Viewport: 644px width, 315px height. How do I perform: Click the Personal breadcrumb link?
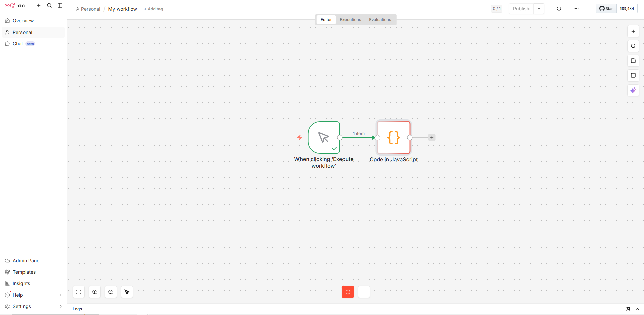coord(88,9)
